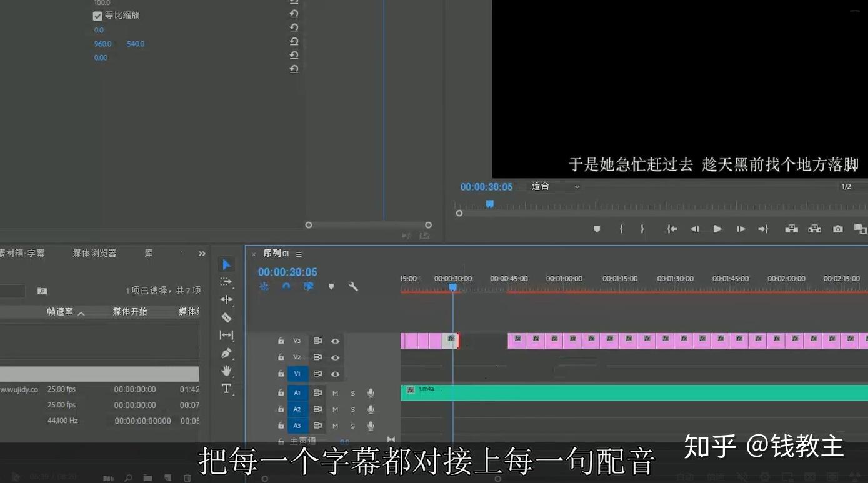Select the Slip tool
Image resolution: width=868 pixels, height=483 pixels.
tap(226, 336)
